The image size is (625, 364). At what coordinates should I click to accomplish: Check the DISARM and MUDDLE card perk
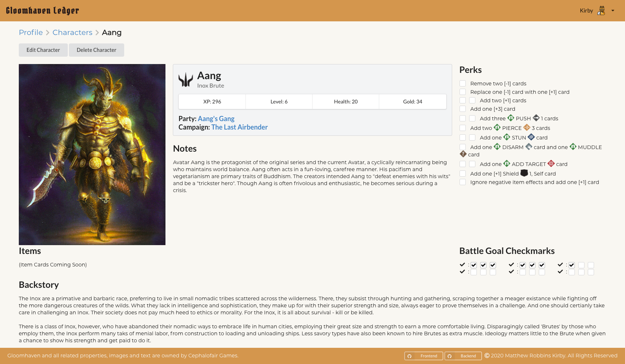point(463,147)
